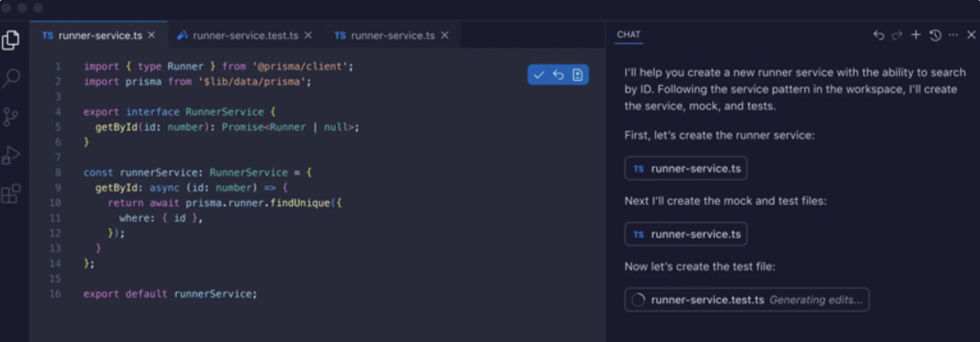Open runner-service.ts chip under 'First, let's create'
This screenshot has height=342, width=980.
pos(686,168)
